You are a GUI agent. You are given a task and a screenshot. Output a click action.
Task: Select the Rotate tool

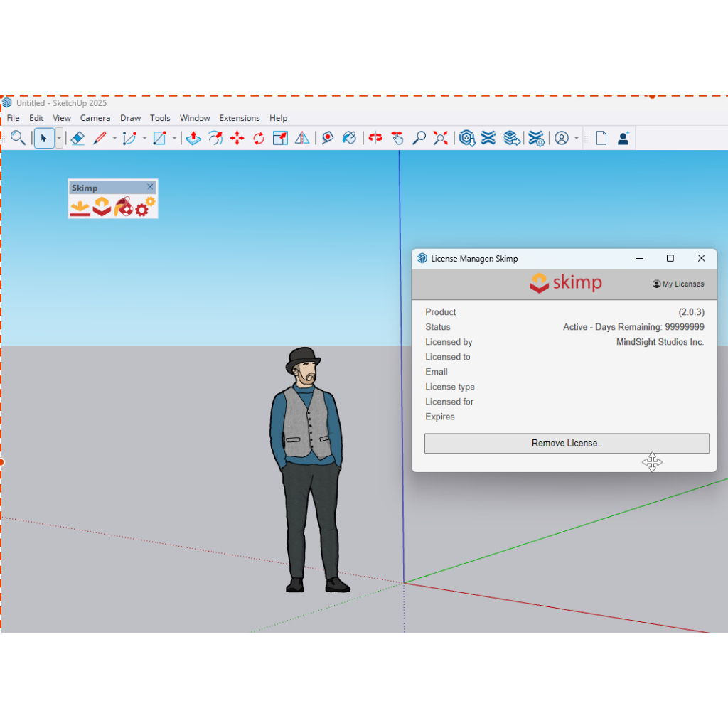pyautogui.click(x=259, y=138)
